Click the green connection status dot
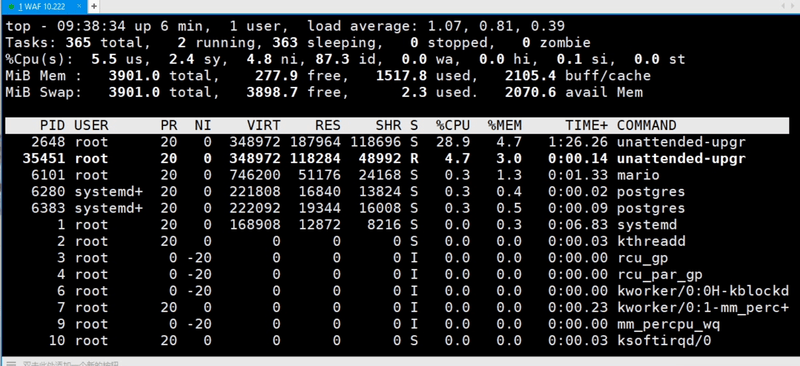The height and width of the screenshot is (366, 800). click(12, 7)
